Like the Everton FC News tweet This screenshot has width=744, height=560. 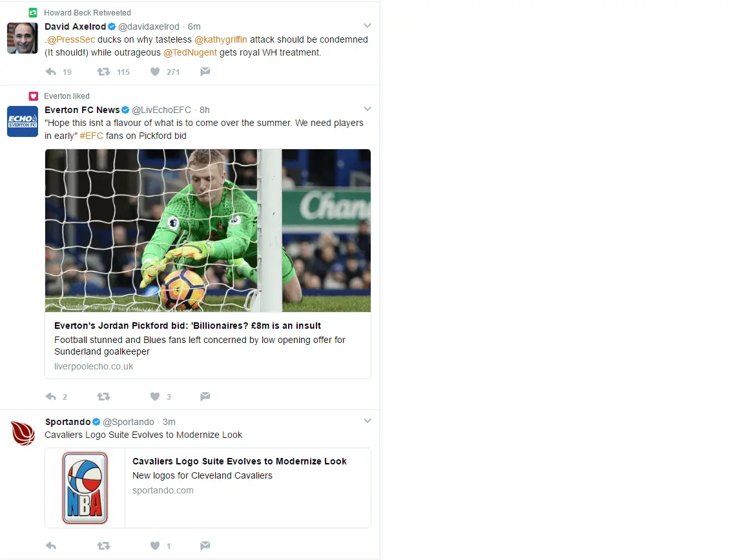click(155, 397)
